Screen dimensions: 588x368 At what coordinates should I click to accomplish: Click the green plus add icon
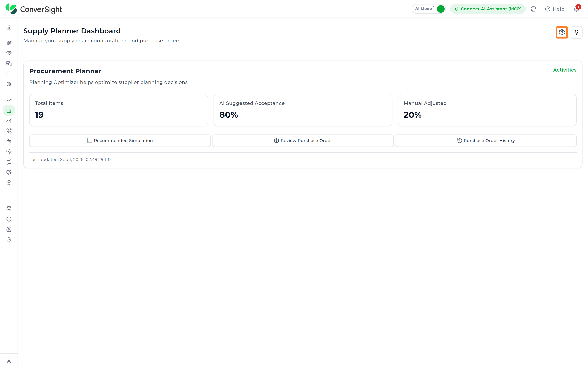click(9, 193)
